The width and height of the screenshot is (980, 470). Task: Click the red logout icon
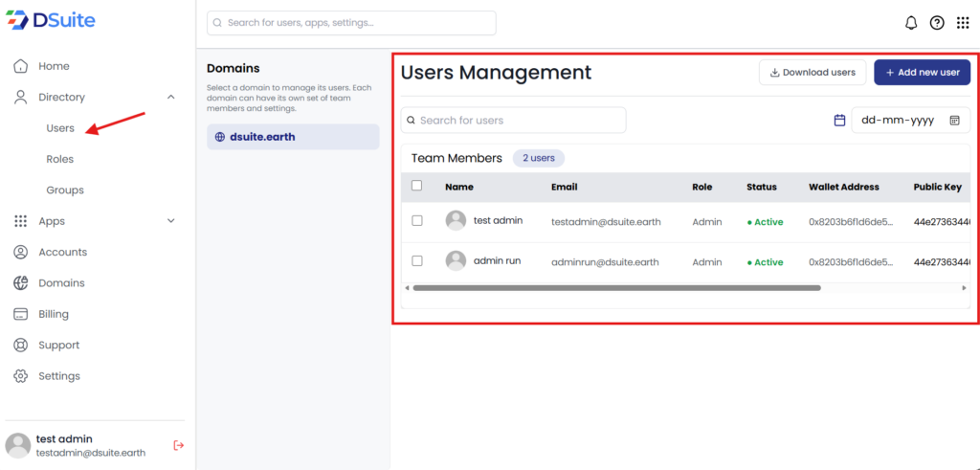178,445
